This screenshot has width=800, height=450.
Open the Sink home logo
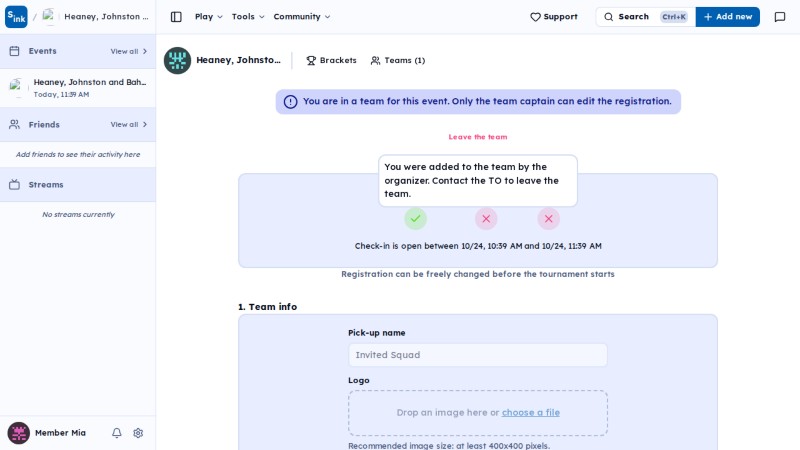tap(16, 17)
